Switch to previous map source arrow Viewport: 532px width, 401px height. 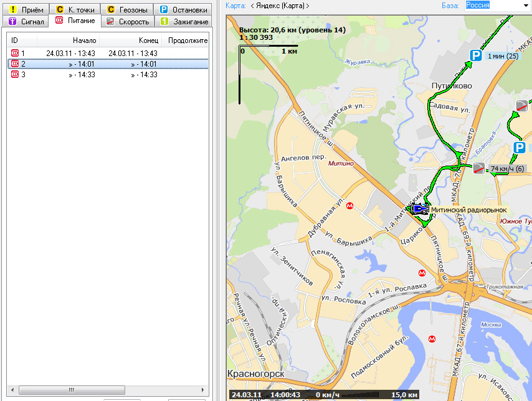(x=252, y=6)
